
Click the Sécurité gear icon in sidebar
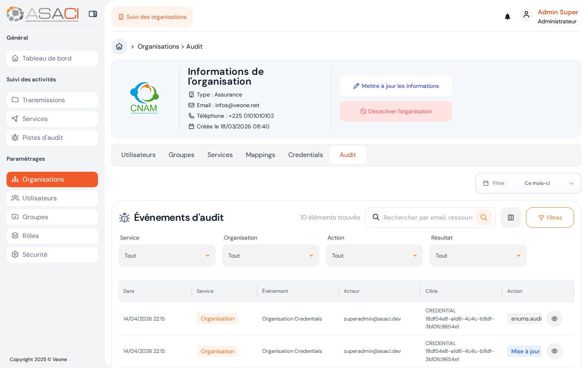click(15, 254)
